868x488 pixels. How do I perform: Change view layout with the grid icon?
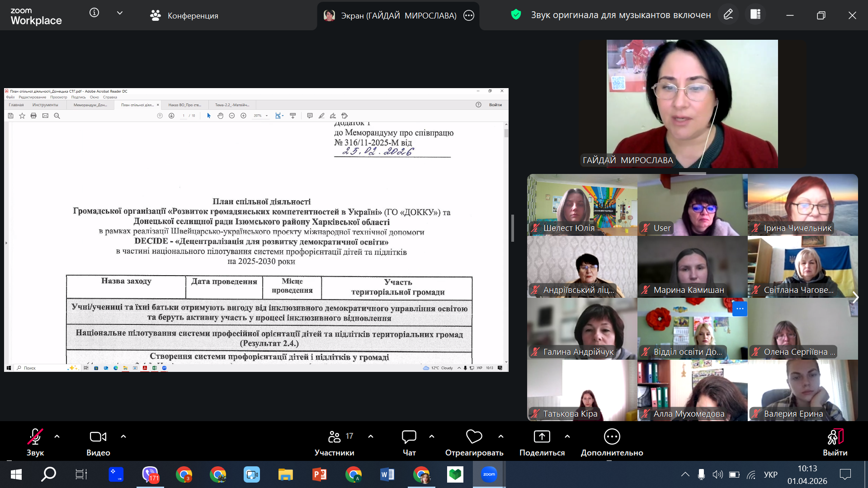coord(755,15)
